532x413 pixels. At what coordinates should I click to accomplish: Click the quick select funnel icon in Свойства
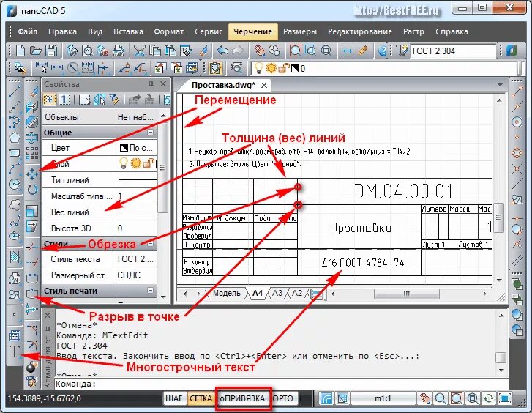114,100
